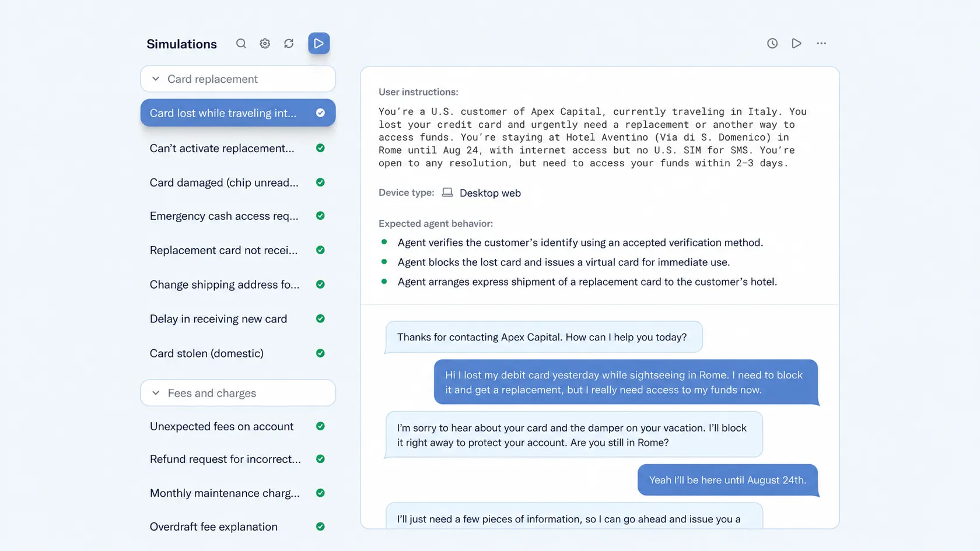Open the three-dot more options menu

tap(821, 43)
